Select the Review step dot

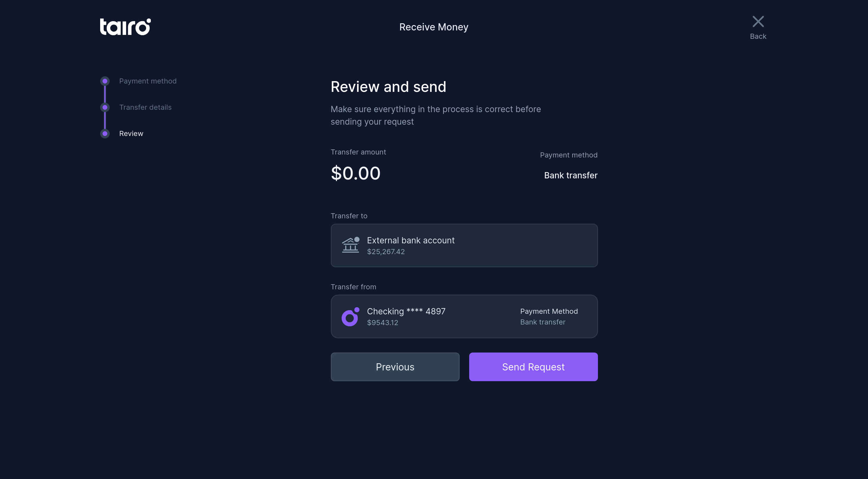coord(105,134)
